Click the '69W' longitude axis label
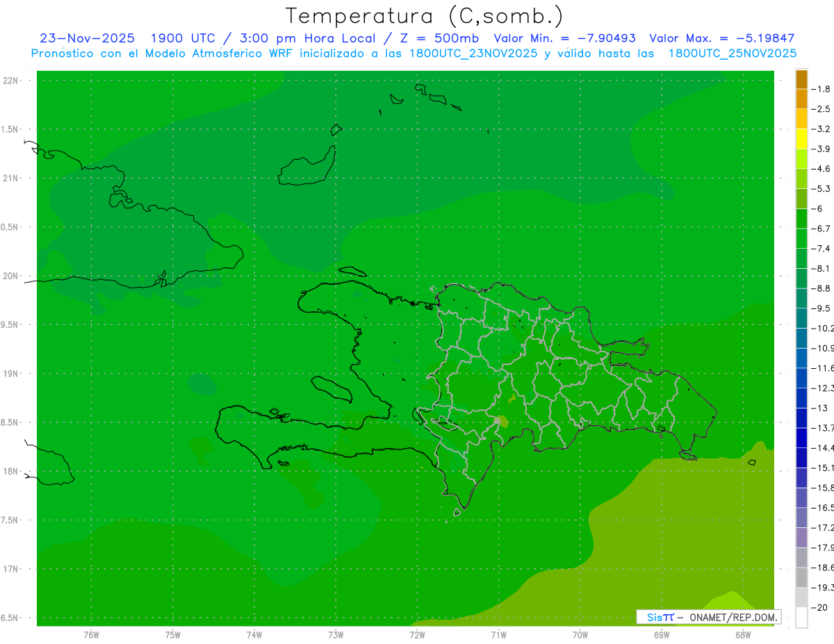 pyautogui.click(x=662, y=634)
